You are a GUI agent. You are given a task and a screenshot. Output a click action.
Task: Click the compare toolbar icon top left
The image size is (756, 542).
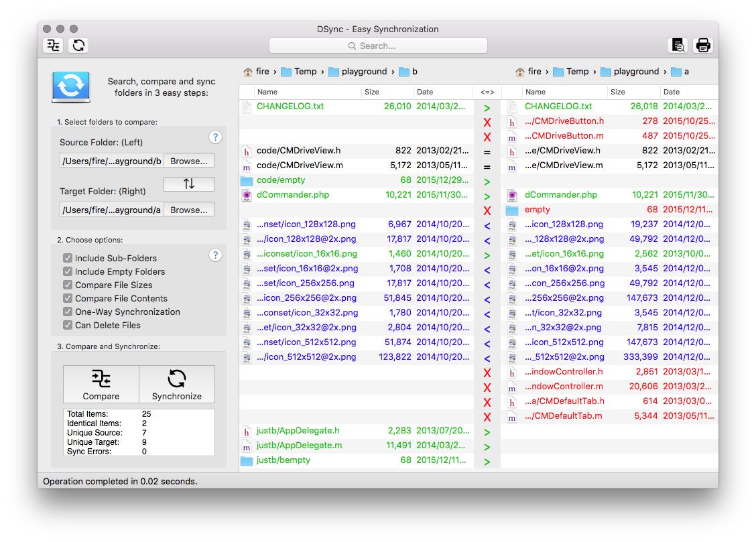click(52, 45)
